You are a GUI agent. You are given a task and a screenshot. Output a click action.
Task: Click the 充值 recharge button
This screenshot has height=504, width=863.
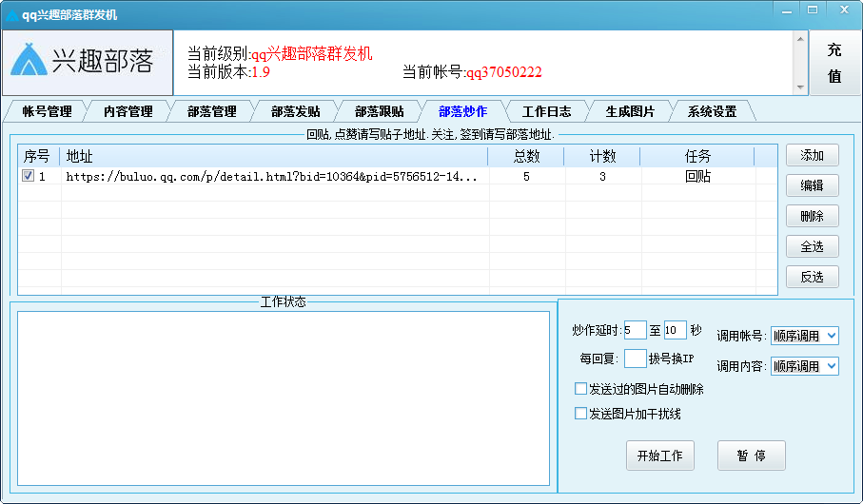tap(834, 63)
